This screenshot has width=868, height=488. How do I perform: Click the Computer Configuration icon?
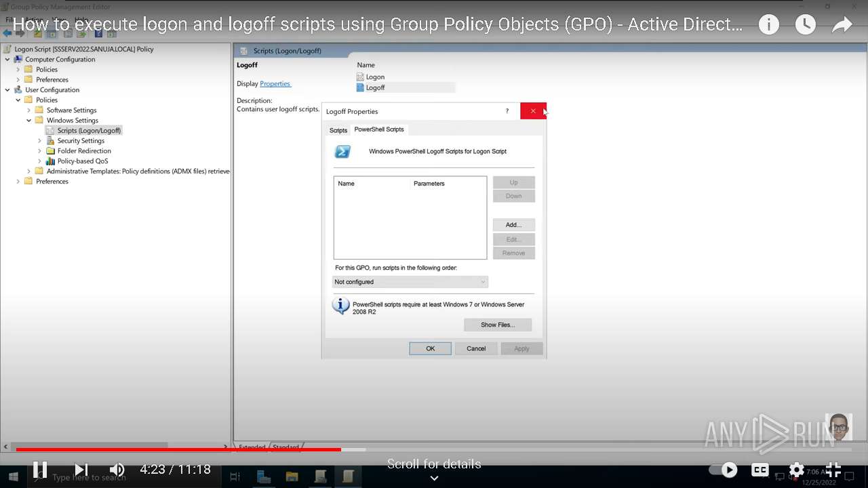(x=18, y=59)
